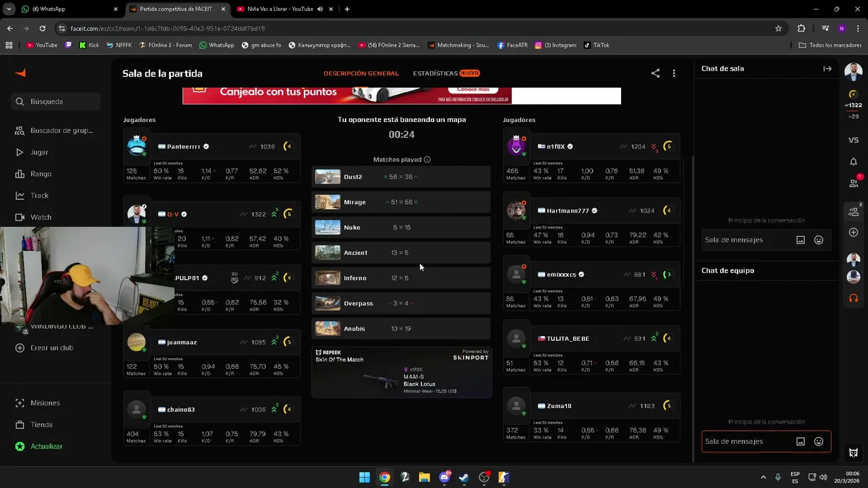Select the Overpass map row

[401, 303]
